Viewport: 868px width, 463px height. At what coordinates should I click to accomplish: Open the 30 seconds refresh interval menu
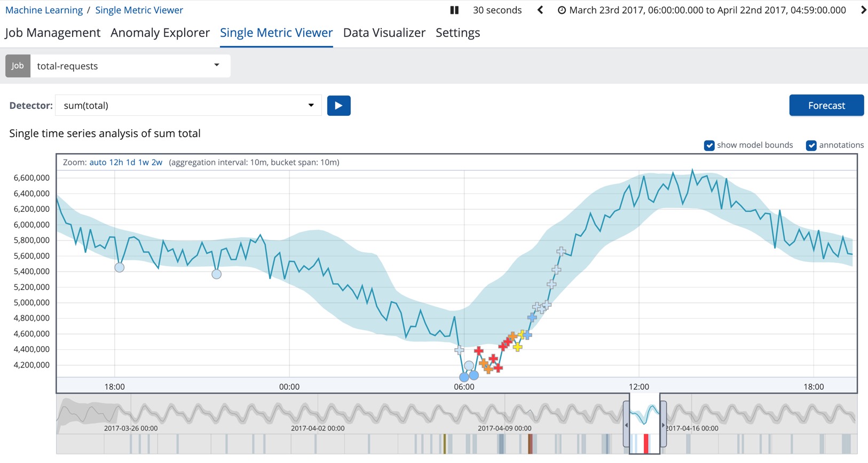497,10
